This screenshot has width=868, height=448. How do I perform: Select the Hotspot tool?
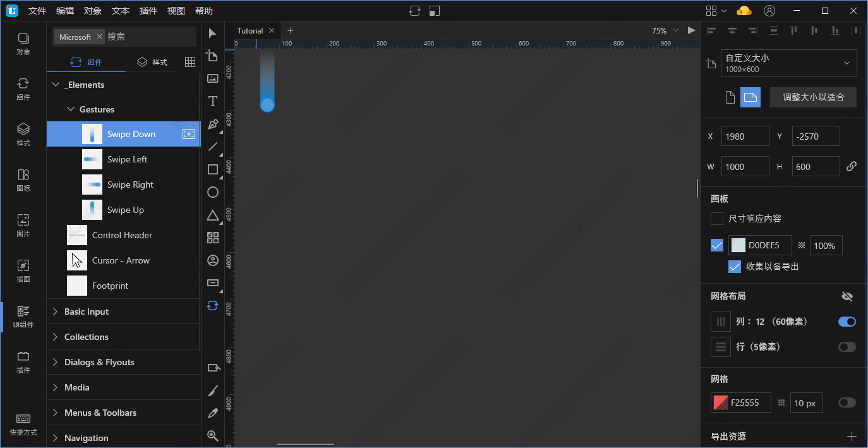click(x=214, y=368)
